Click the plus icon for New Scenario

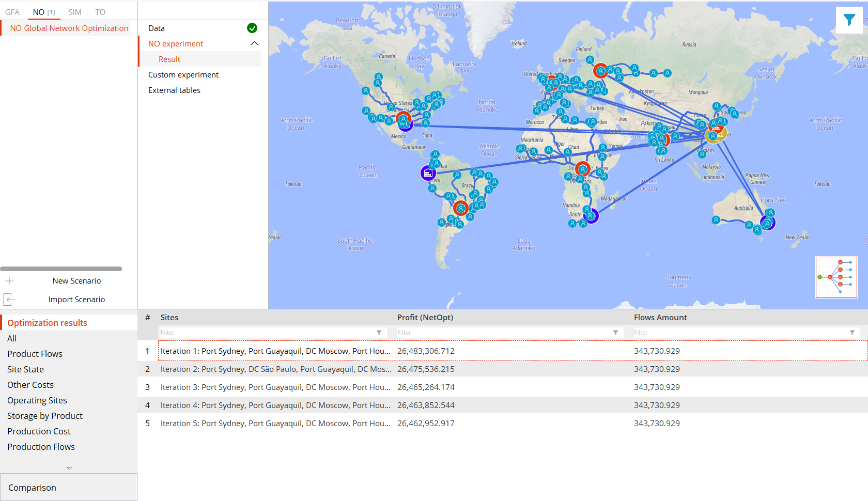point(9,281)
